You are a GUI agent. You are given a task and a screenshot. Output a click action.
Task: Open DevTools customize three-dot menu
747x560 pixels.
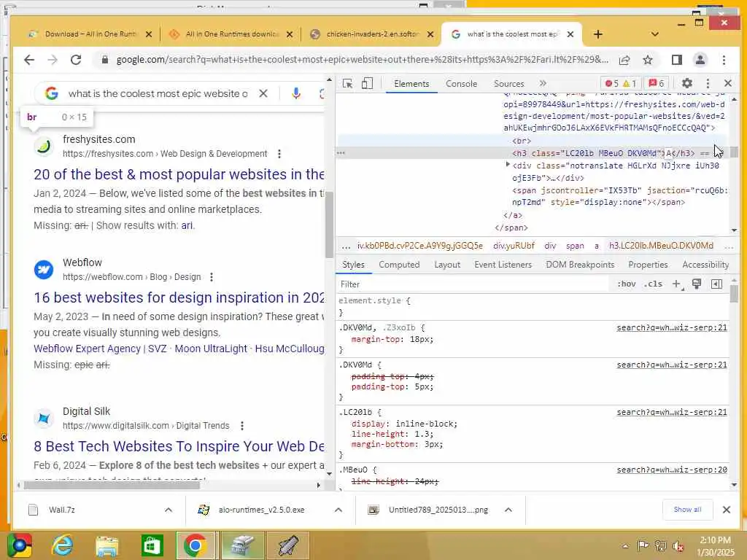pos(708,83)
